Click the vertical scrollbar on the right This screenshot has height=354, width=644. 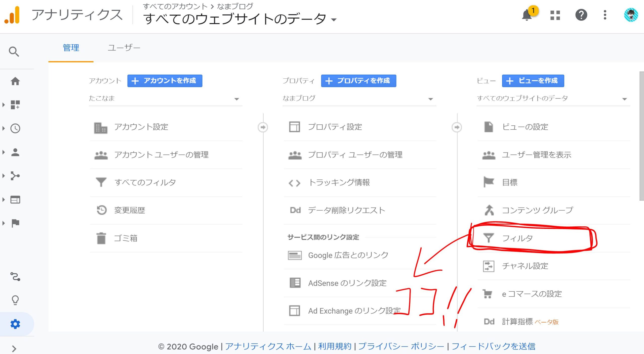[x=641, y=136]
